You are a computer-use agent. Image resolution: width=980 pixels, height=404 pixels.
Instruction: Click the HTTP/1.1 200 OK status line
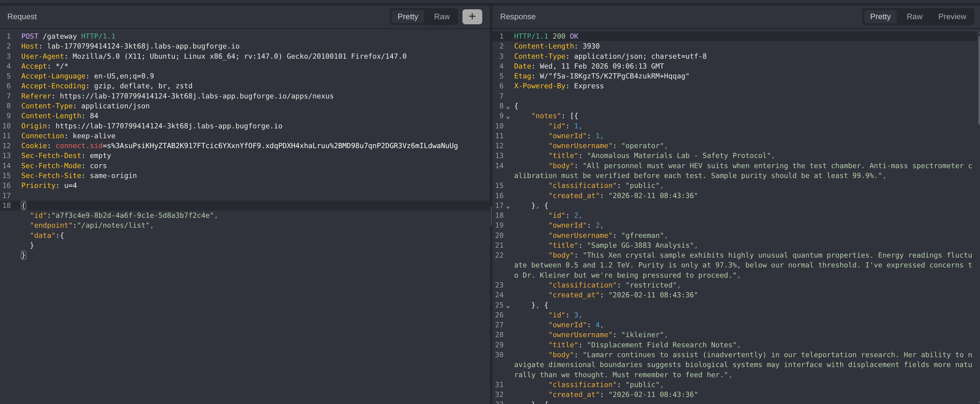[x=546, y=36]
